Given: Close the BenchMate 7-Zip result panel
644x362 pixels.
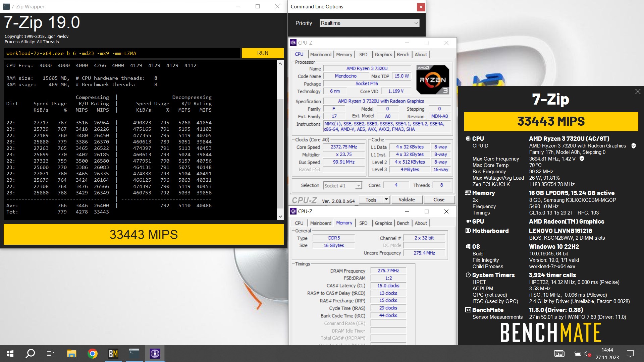Looking at the screenshot, I should [638, 92].
